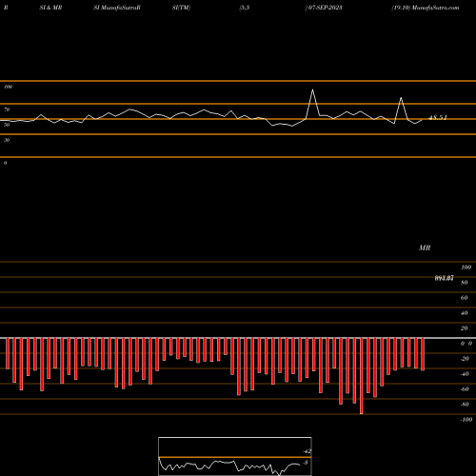The height and width of the screenshot is (476, 476).
Task: Click the '70' label on the RSI axis
Action: pos(7,109)
